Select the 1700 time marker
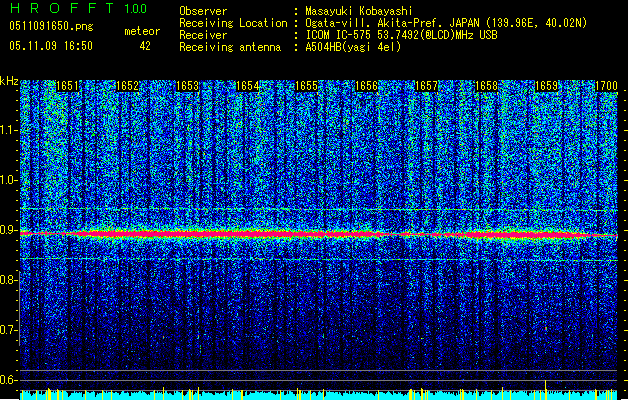This screenshot has height=400, width=629. point(606,87)
